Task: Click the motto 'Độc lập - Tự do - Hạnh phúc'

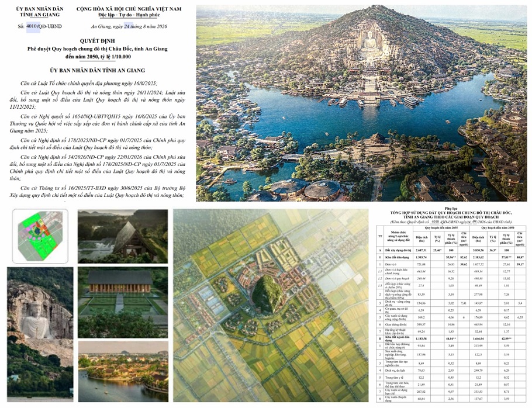Action: [129, 15]
